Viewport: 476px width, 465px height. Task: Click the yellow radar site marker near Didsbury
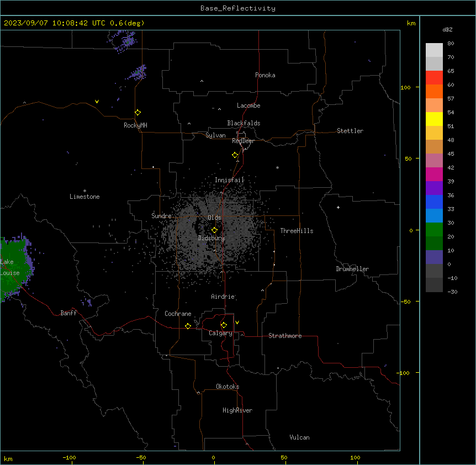point(214,230)
